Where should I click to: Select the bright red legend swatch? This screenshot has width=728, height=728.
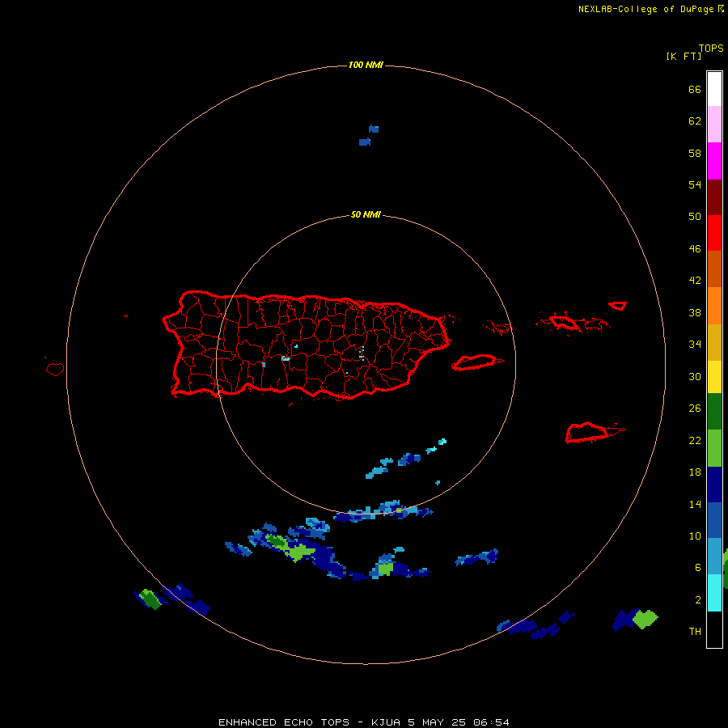coord(714,233)
